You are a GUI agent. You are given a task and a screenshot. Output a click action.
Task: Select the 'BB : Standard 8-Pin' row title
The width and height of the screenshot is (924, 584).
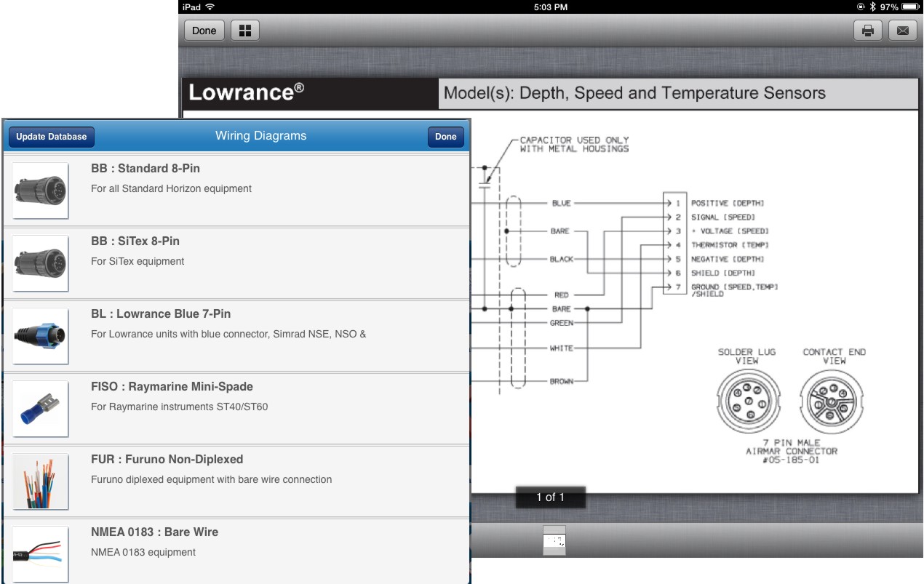[146, 169]
